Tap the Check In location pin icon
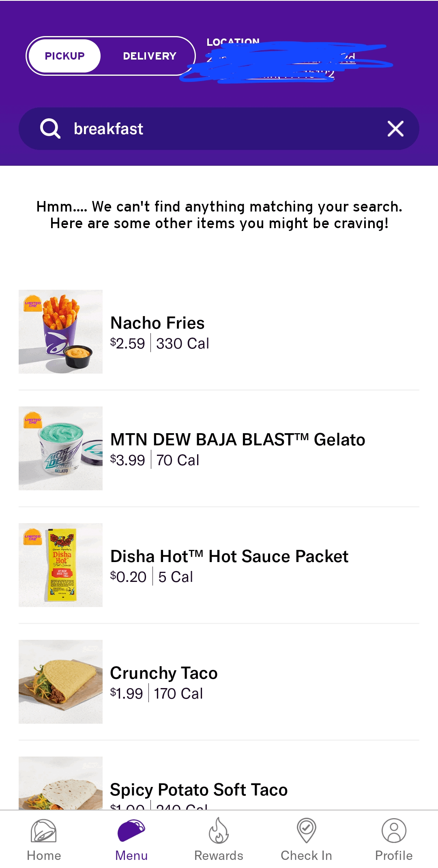This screenshot has width=438, height=868. coord(306,831)
